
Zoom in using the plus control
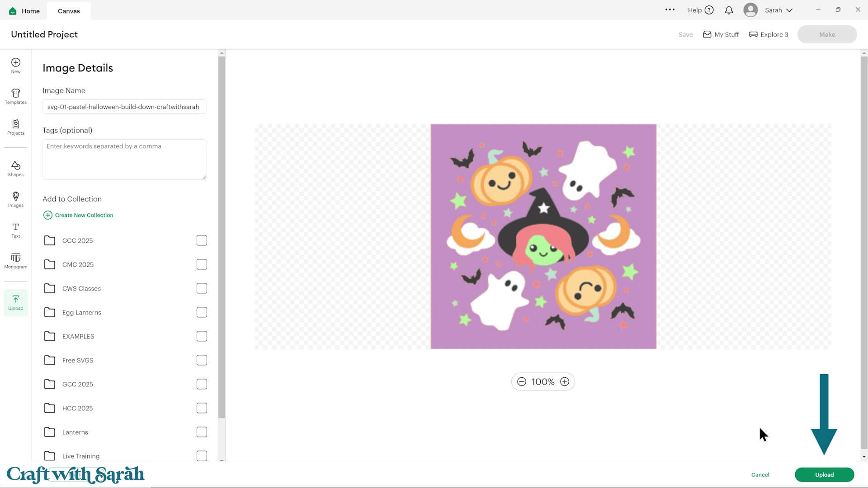[564, 381]
